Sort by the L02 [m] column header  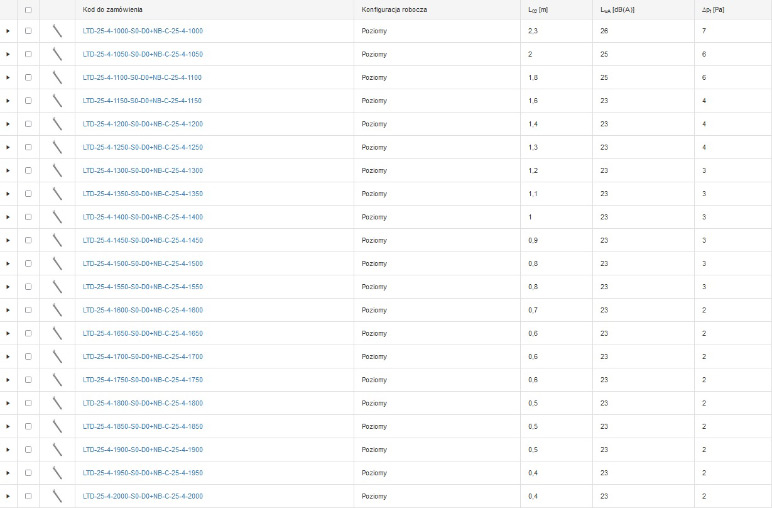coord(538,10)
